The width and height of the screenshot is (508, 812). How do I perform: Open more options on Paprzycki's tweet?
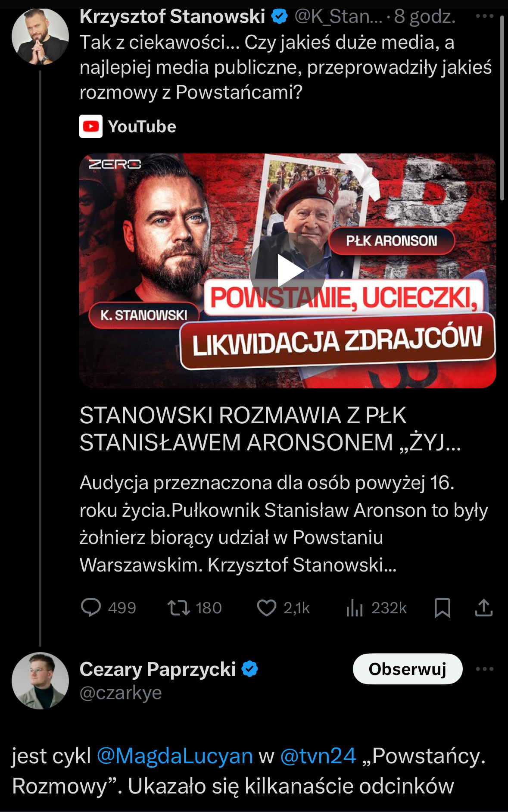[x=485, y=669]
